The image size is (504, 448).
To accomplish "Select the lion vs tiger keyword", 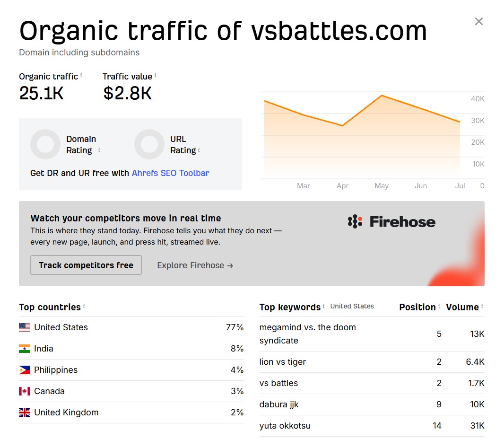I will (x=283, y=362).
